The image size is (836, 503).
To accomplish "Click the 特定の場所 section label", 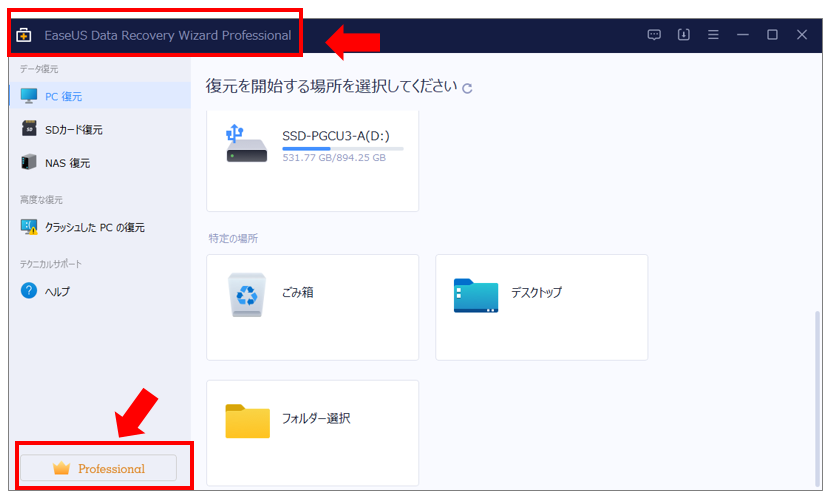I will 233,238.
